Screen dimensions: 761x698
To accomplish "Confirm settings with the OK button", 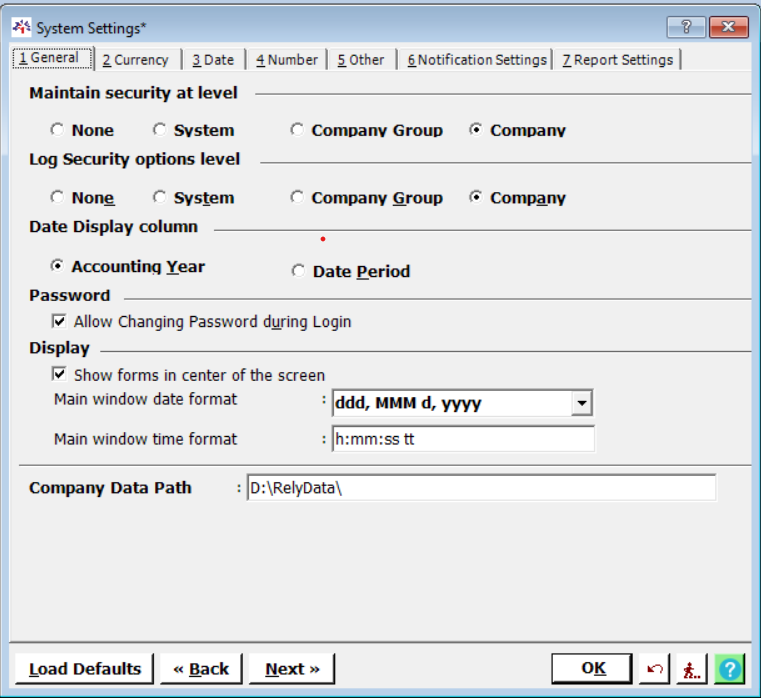I will tap(592, 669).
